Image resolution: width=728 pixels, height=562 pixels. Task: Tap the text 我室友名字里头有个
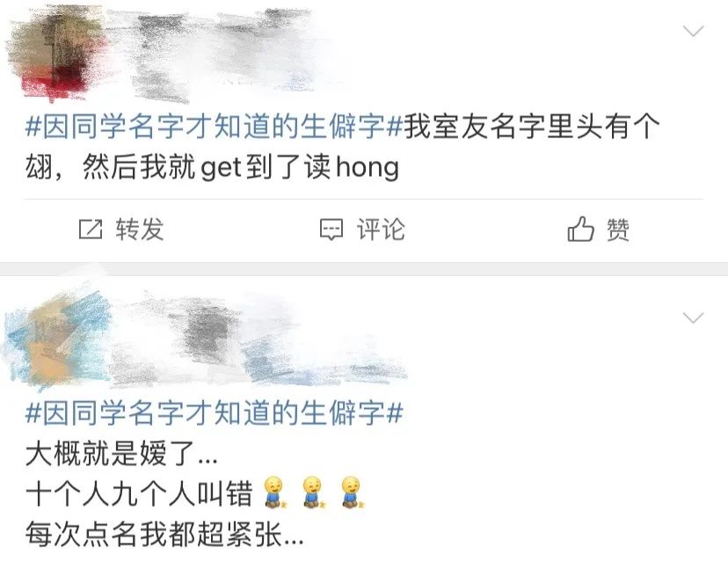[x=532, y=127]
